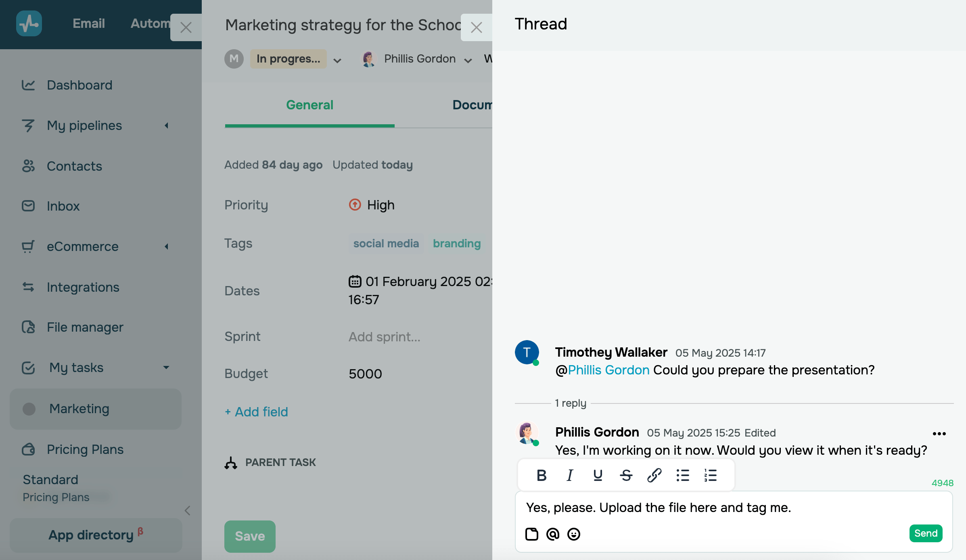Switch to the General tab
Viewport: 966px width, 560px height.
[x=309, y=105]
